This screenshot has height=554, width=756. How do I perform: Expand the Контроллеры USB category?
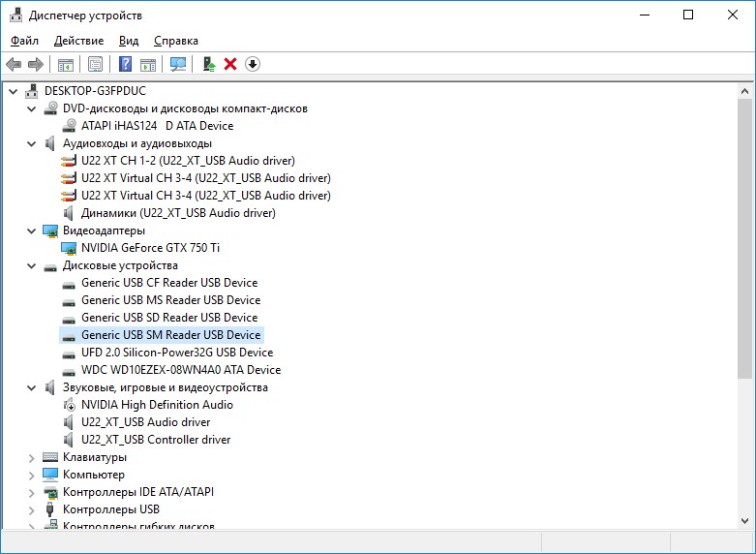[32, 509]
